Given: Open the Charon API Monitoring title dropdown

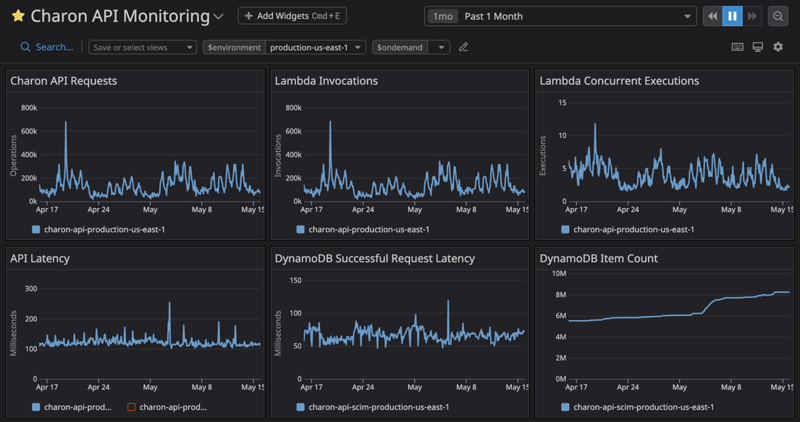Looking at the screenshot, I should 218,17.
